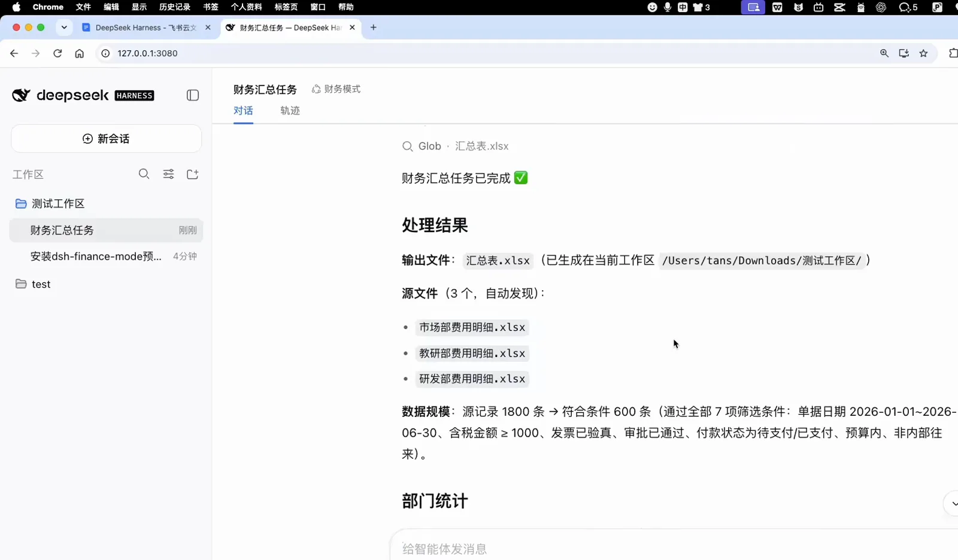Open workspace filter settings icon
Image resolution: width=958 pixels, height=560 pixels.
coord(169,174)
